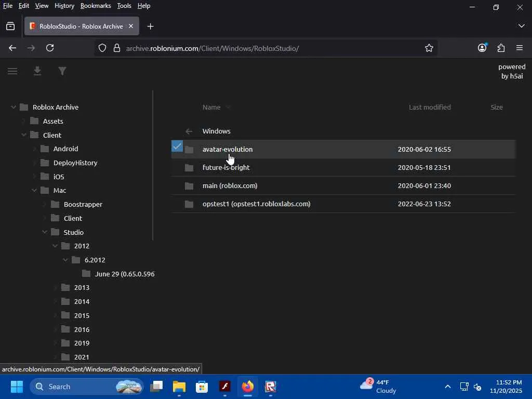The image size is (532, 399).
Task: Open the Help menu
Action: coord(144,6)
